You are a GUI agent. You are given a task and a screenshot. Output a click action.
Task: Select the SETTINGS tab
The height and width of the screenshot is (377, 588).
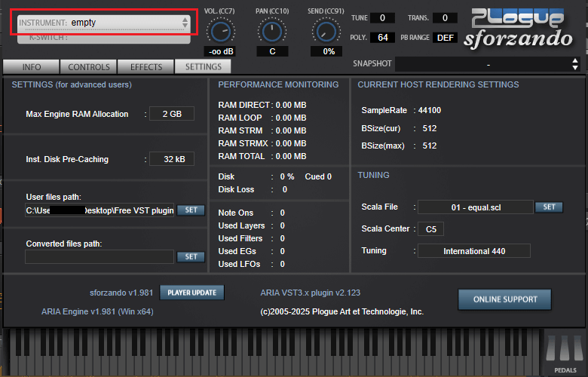click(204, 67)
